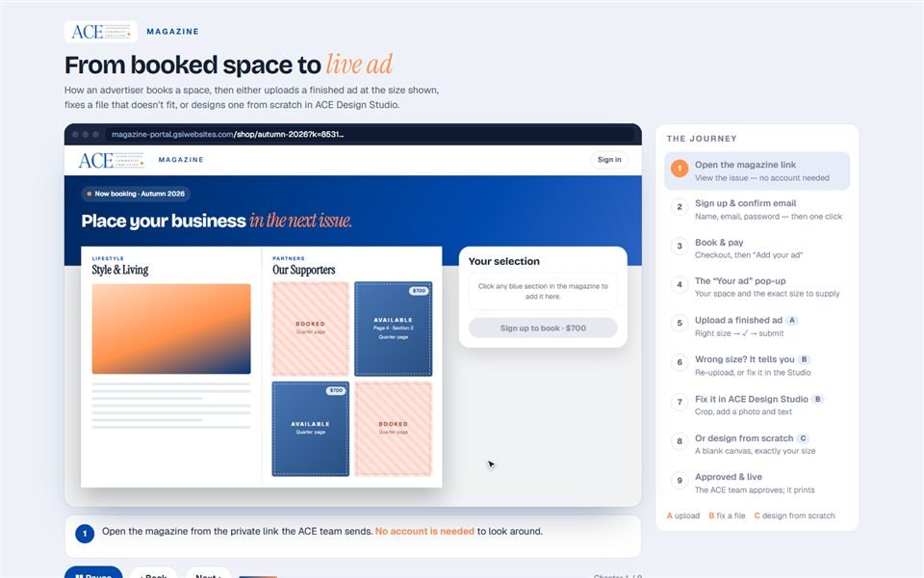
Task: Click the Sign in button
Action: [x=609, y=160]
